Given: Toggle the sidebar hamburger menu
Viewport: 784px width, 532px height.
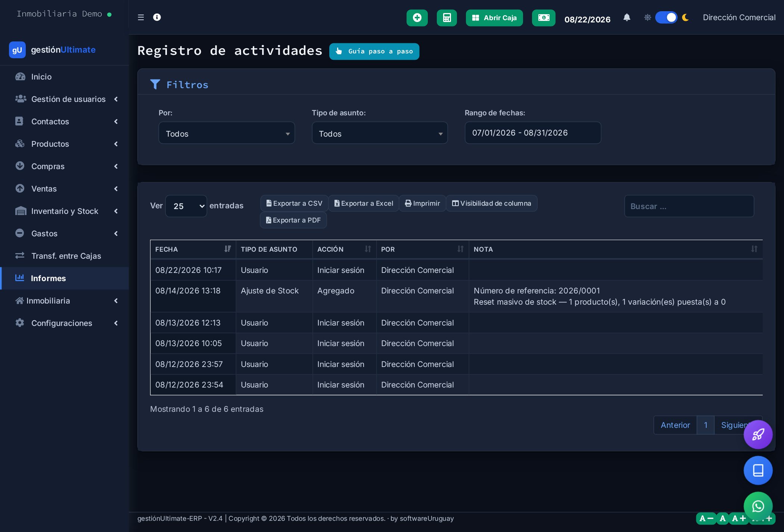Looking at the screenshot, I should [x=141, y=18].
